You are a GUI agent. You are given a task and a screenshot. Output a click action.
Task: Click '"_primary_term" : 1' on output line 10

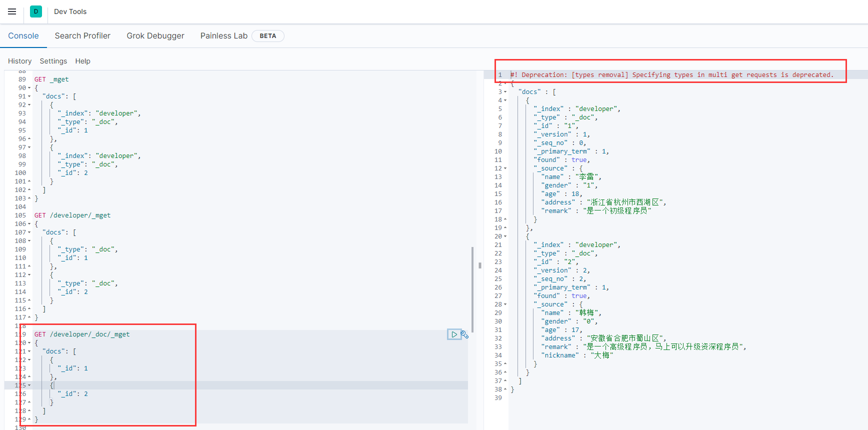[x=571, y=151]
